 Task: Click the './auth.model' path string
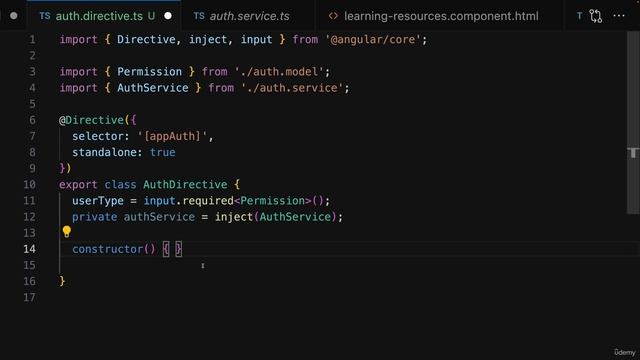[279, 72]
